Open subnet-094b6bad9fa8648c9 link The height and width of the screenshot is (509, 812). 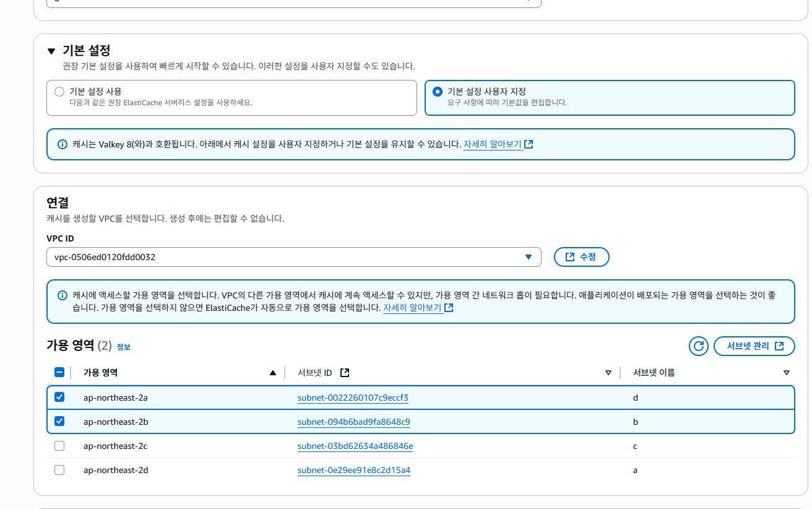354,422
